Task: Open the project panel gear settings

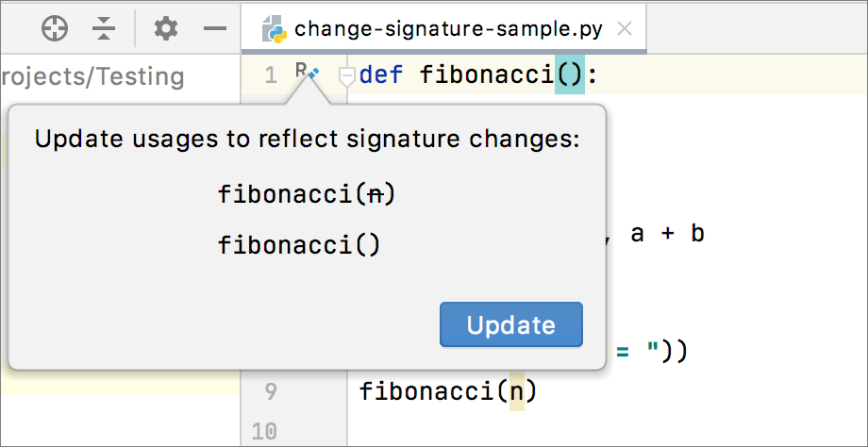Action: tap(166, 29)
